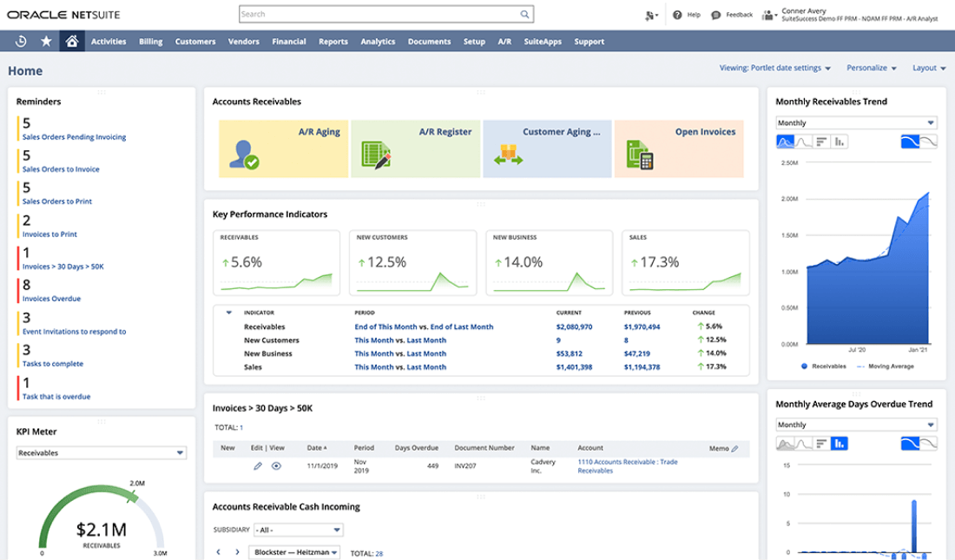955x560 pixels.
Task: Open the Customers menu
Action: click(x=194, y=41)
